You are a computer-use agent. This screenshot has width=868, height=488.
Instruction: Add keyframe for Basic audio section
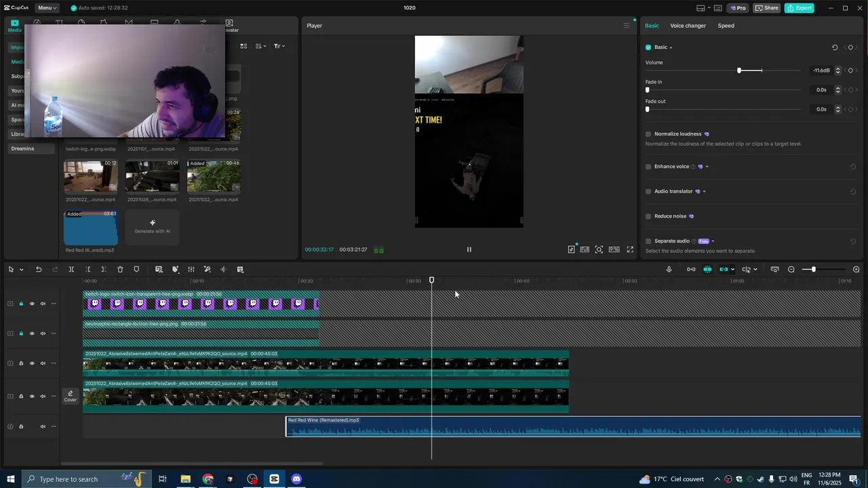coord(850,47)
